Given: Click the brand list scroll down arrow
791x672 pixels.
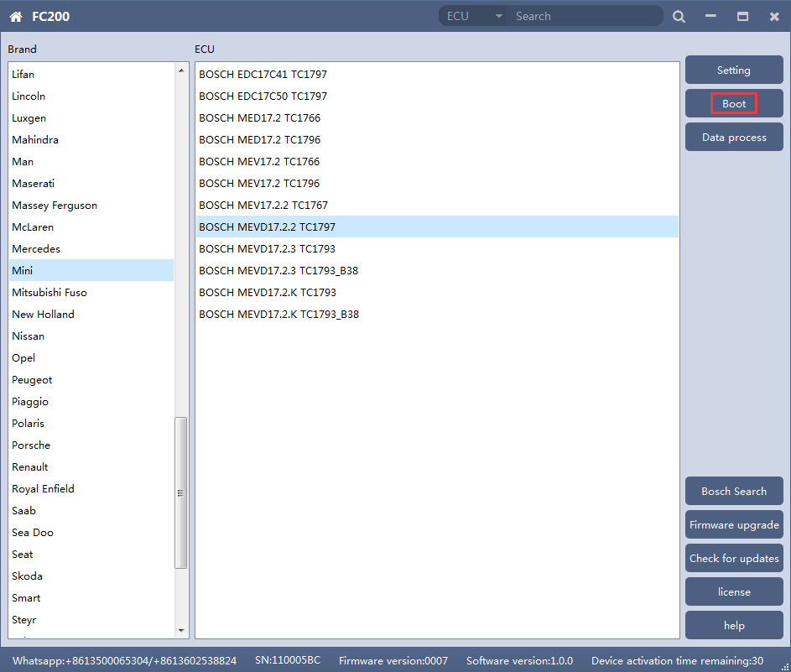Looking at the screenshot, I should coord(181,631).
